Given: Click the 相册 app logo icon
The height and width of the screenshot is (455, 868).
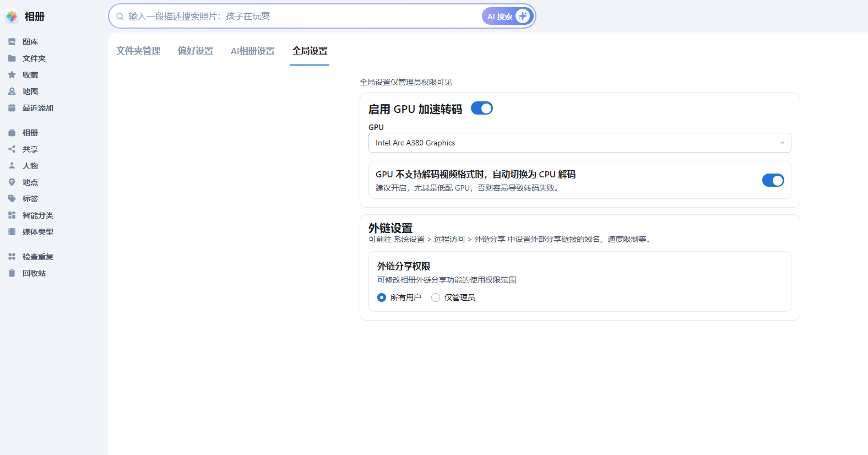Looking at the screenshot, I should click(x=12, y=17).
